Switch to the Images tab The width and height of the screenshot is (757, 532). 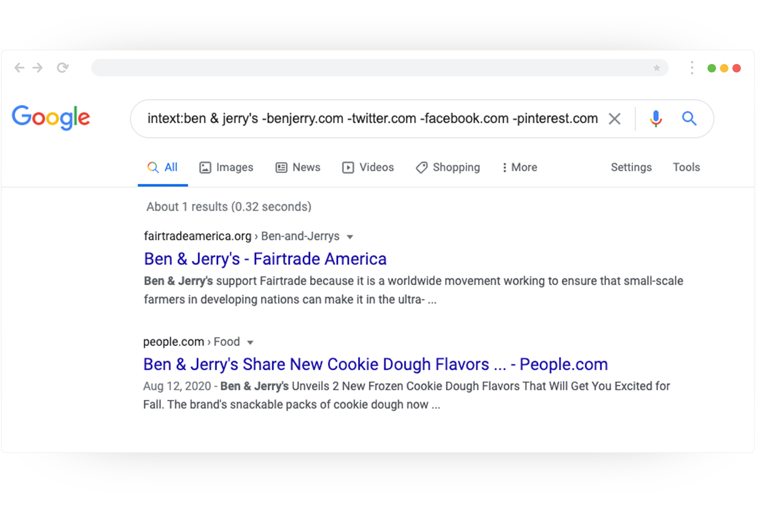pyautogui.click(x=226, y=168)
